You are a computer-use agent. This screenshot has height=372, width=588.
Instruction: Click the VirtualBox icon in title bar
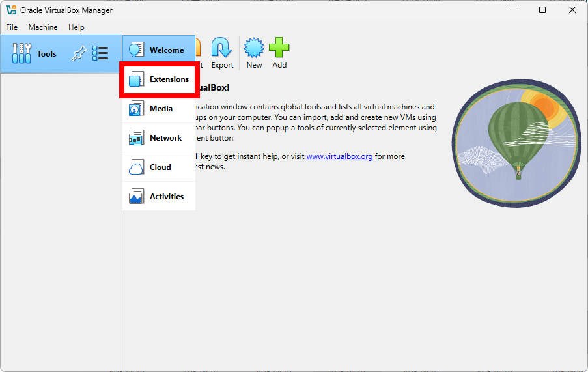click(11, 10)
